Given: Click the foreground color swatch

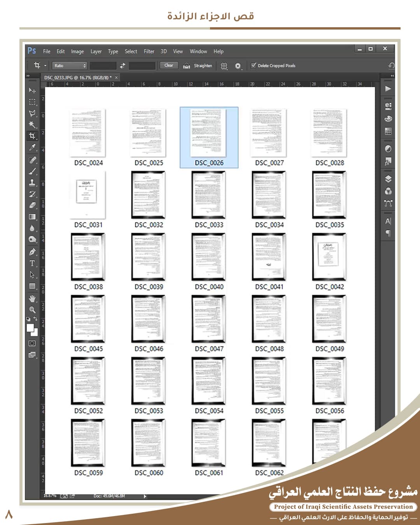Looking at the screenshot, I should [x=30, y=328].
